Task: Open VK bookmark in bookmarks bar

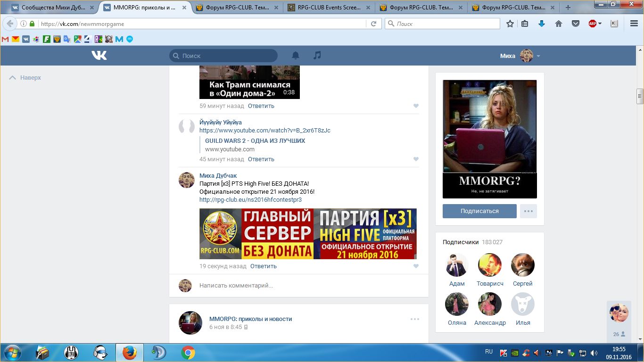Action: click(x=26, y=40)
